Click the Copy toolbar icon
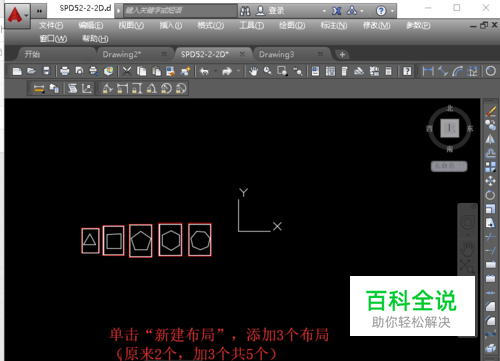The width and height of the screenshot is (500, 361). [142, 71]
